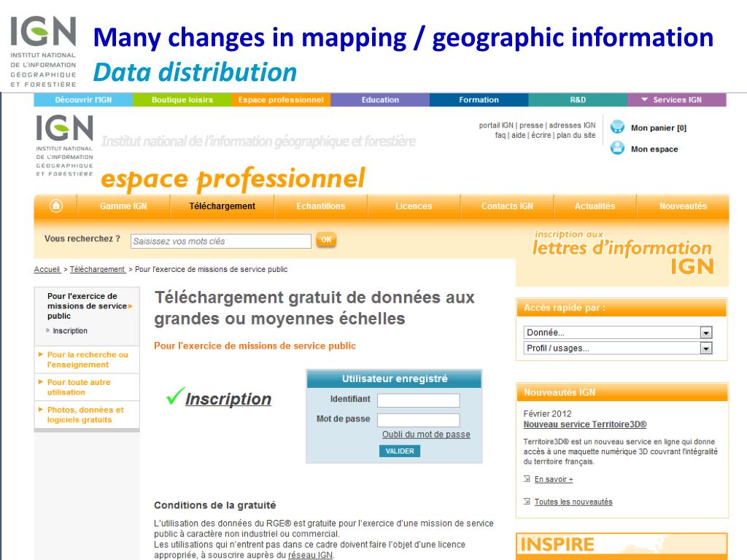Click the Mot de passe input field

click(x=418, y=420)
